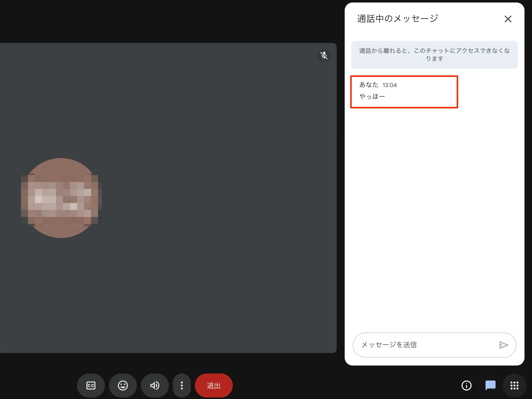Image resolution: width=532 pixels, height=399 pixels.
Task: Open the three-dot more options menu
Action: click(x=182, y=386)
